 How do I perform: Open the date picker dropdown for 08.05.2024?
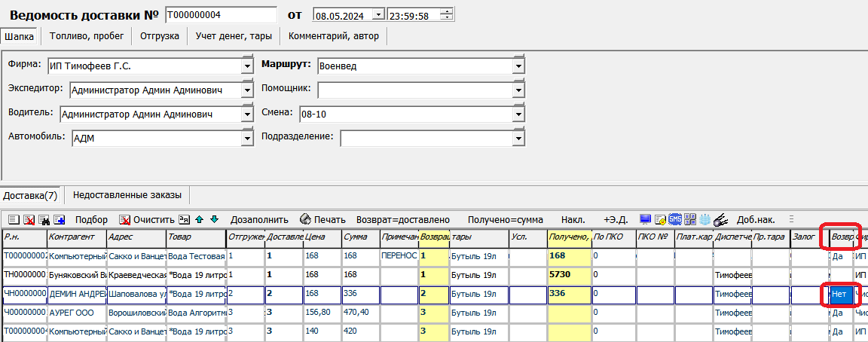click(x=378, y=14)
